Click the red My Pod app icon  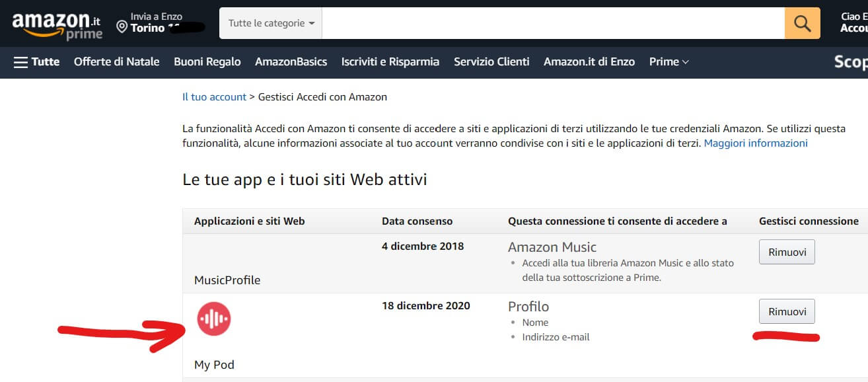[x=213, y=319]
